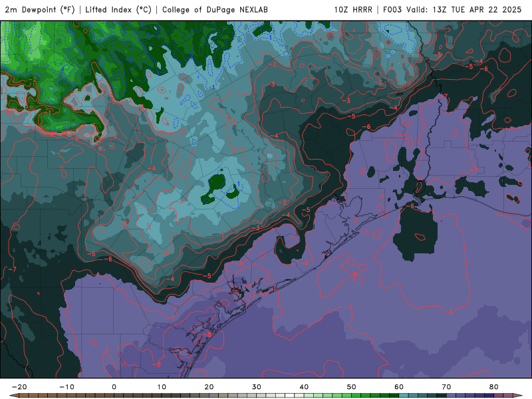Click the 20 label on the color scale
This screenshot has height=399, width=532.
coord(209,387)
